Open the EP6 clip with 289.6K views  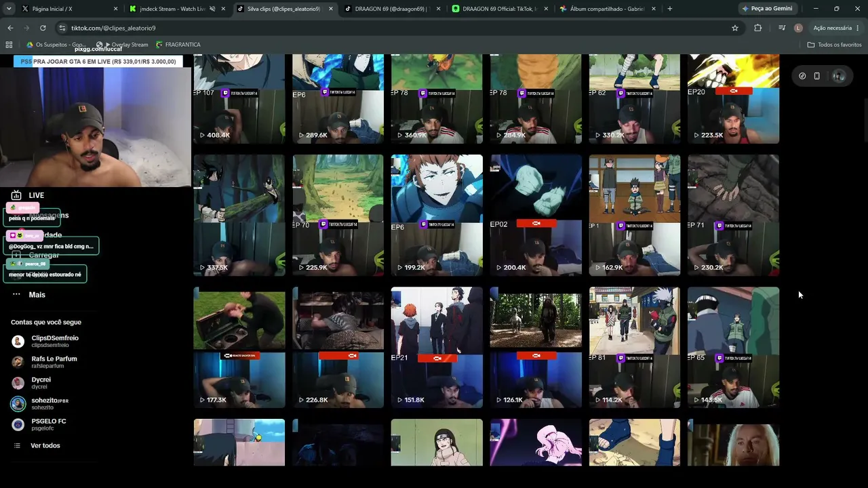pos(338,99)
